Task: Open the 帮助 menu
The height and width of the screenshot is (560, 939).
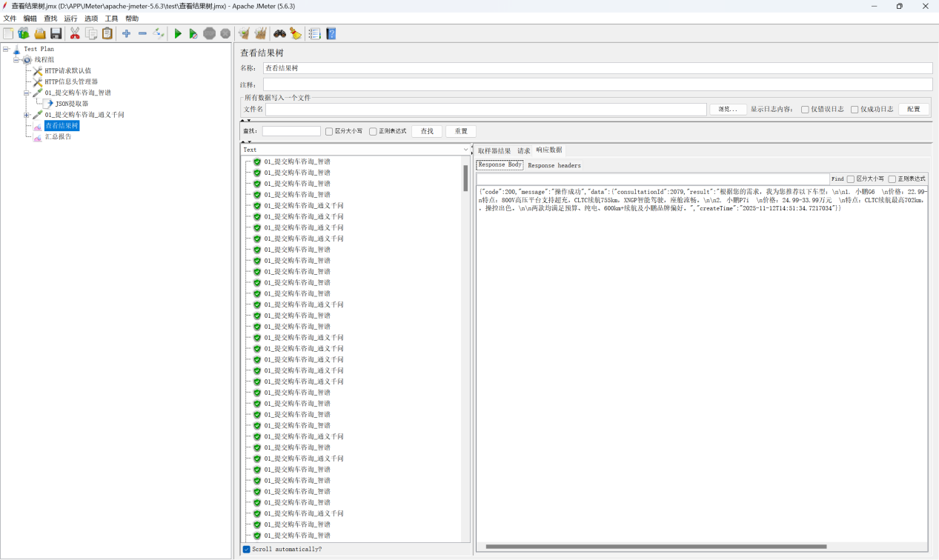Action: pos(132,19)
